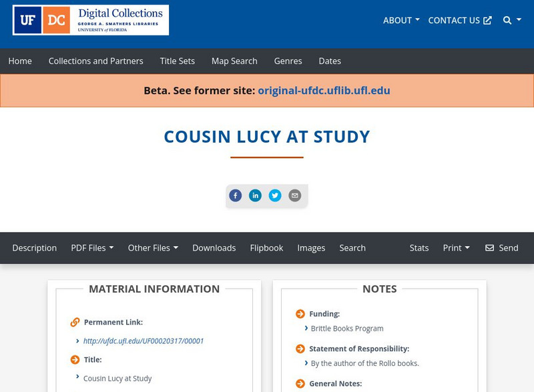
Task: Click the Cousin Lucy at Study heading
Action: (x=267, y=137)
